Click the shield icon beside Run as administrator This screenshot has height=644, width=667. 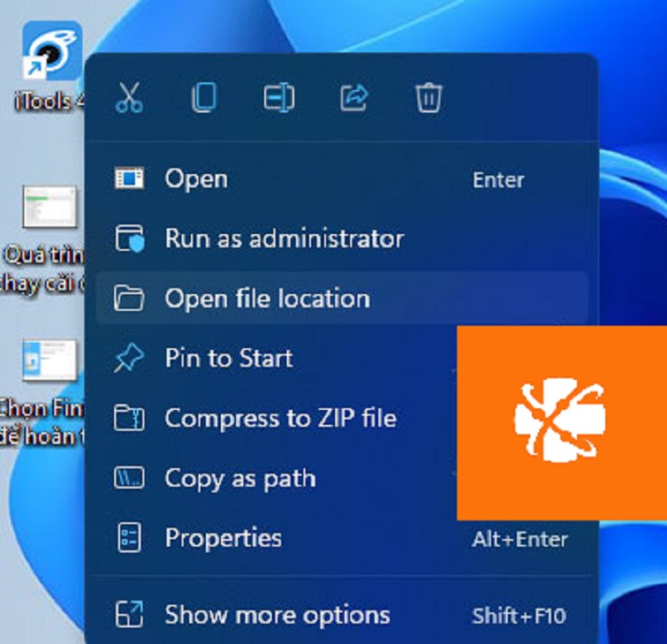[x=129, y=238]
